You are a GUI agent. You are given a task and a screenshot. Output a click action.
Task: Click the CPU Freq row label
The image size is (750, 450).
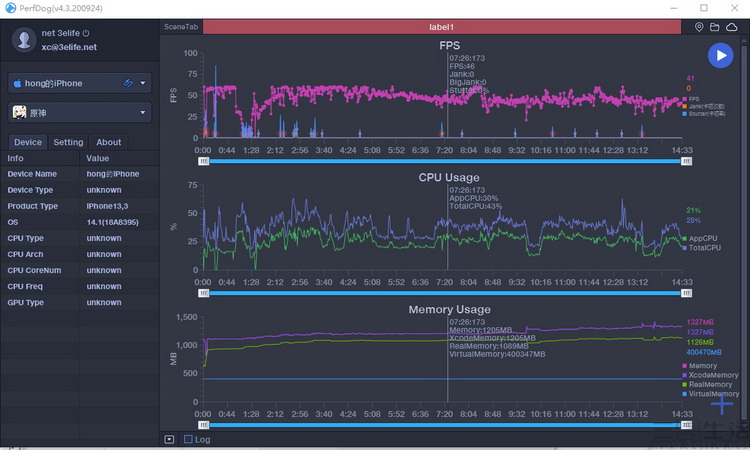(x=25, y=286)
